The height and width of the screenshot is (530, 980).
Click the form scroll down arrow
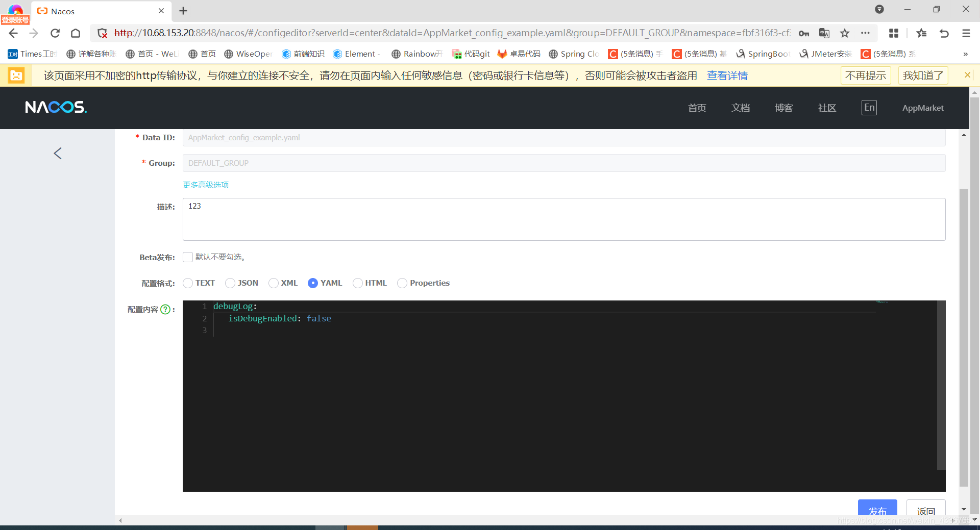964,509
